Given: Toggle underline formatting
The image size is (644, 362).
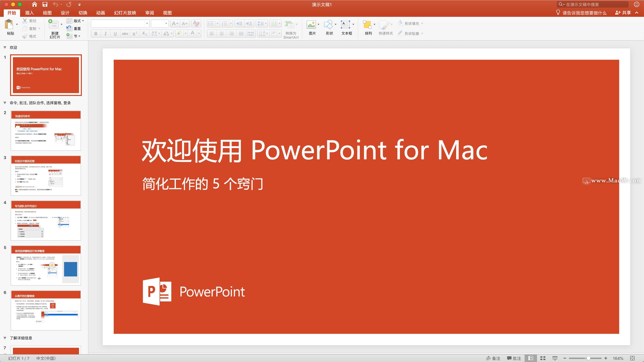Looking at the screenshot, I should [x=115, y=34].
